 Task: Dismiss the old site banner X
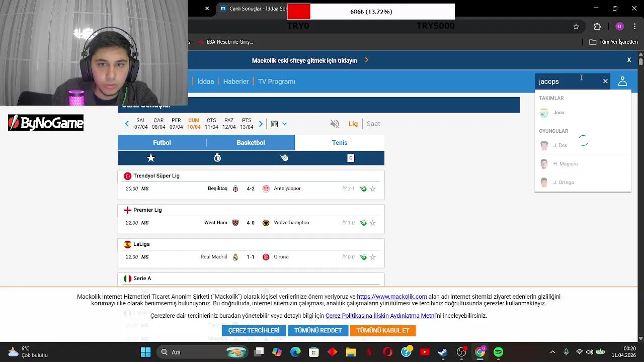pos(629,60)
